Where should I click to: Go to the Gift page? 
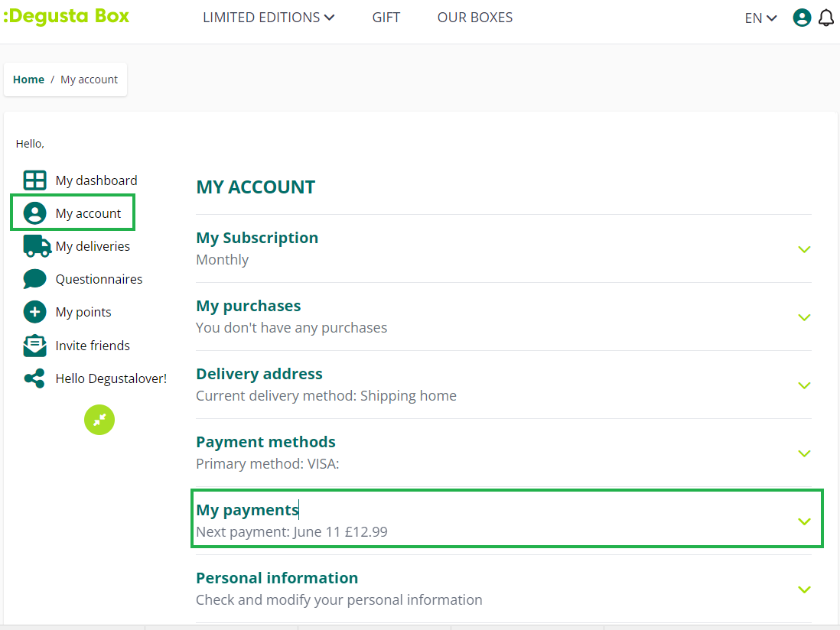tap(386, 18)
